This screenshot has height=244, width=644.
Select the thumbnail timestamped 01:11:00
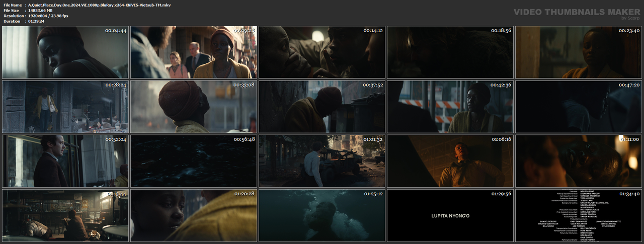(579, 161)
